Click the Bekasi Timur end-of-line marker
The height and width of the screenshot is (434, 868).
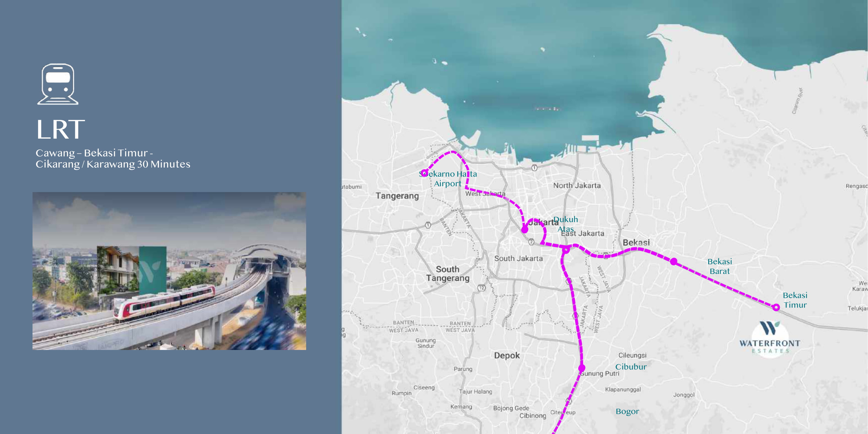(x=776, y=307)
